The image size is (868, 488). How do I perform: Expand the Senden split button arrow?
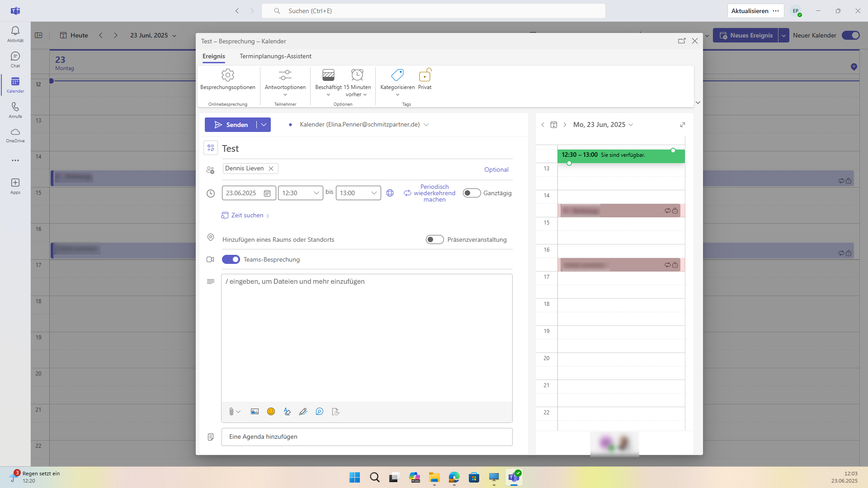pyautogui.click(x=264, y=125)
